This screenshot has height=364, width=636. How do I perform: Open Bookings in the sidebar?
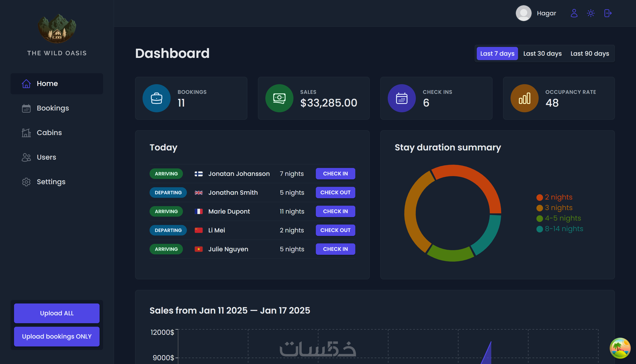(53, 108)
